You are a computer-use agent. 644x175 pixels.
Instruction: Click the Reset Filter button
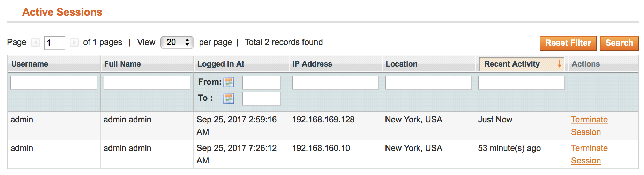tap(568, 43)
